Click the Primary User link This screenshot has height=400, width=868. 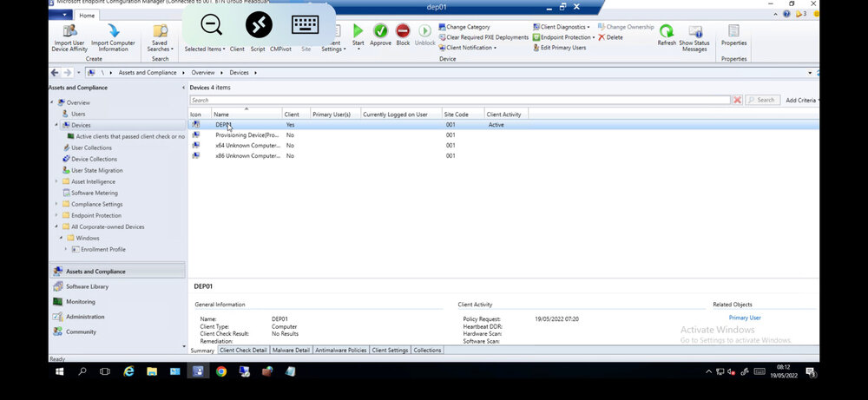click(x=745, y=318)
